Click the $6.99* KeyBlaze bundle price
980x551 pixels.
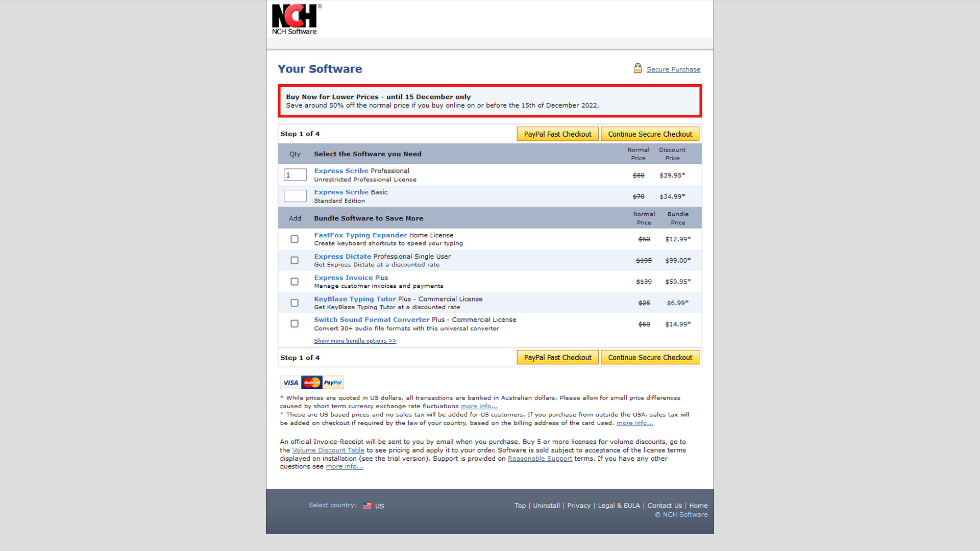click(x=678, y=303)
